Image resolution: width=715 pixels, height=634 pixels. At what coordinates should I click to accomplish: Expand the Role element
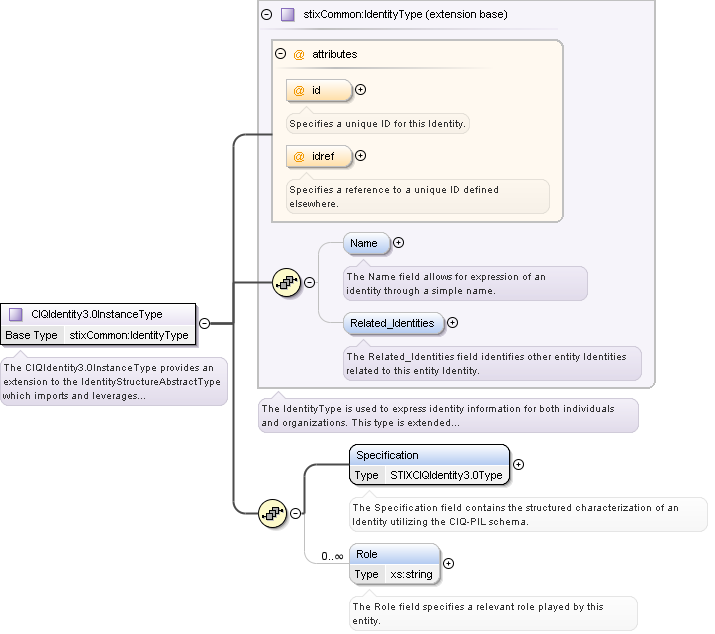point(448,563)
